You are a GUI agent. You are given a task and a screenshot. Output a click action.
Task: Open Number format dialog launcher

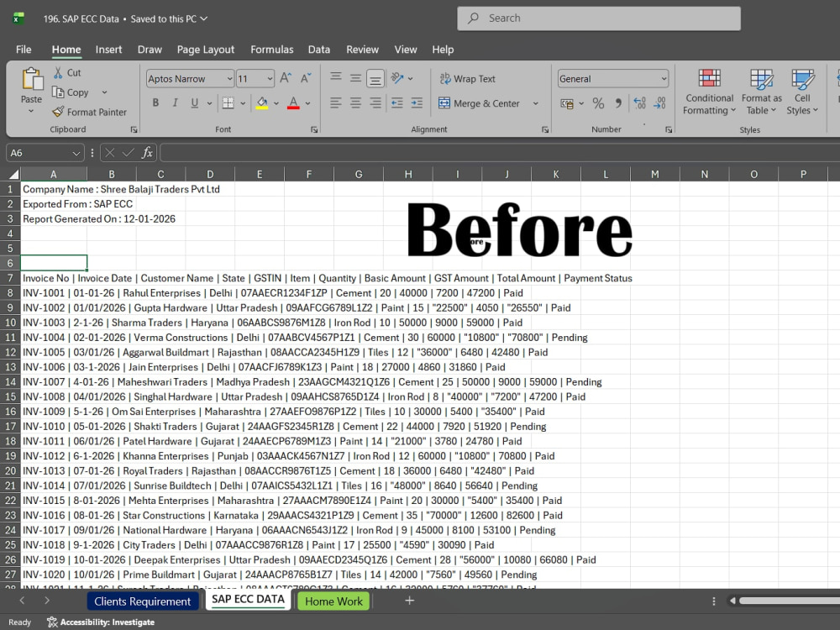[669, 129]
